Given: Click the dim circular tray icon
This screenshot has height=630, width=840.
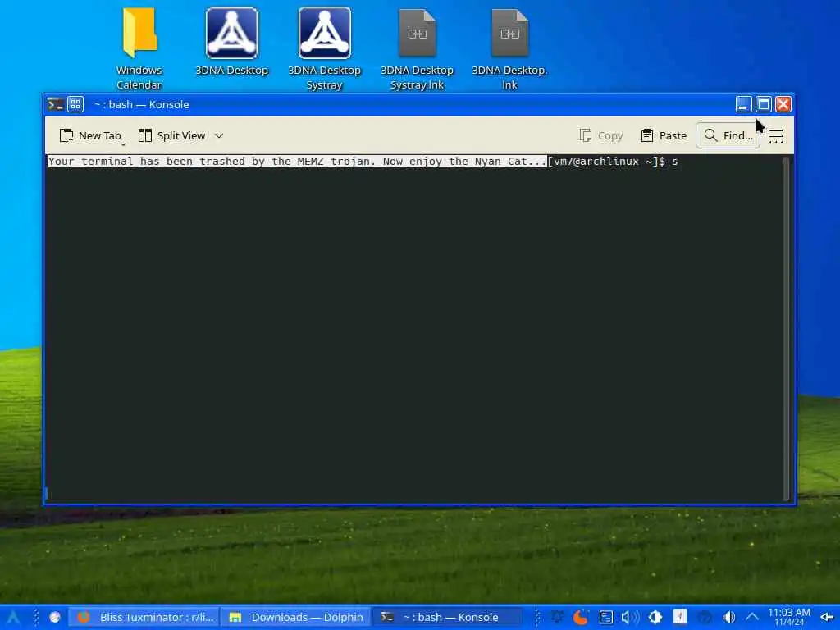Looking at the screenshot, I should (705, 617).
